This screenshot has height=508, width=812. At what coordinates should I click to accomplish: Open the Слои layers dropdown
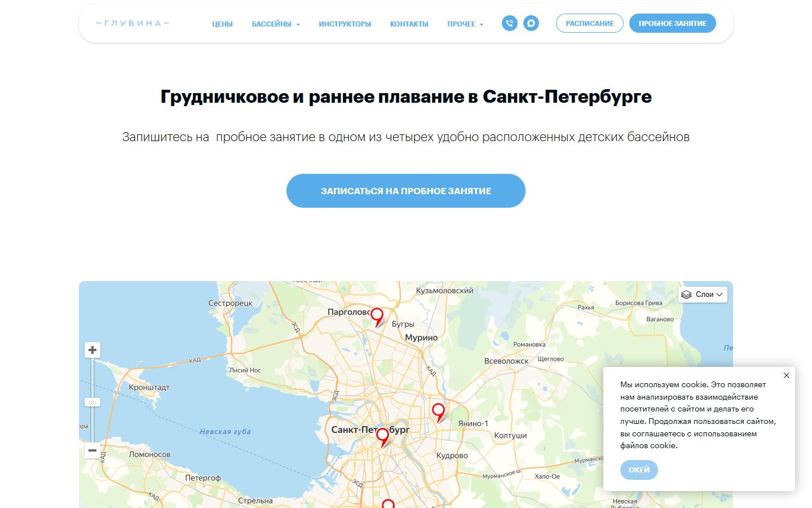pyautogui.click(x=703, y=295)
